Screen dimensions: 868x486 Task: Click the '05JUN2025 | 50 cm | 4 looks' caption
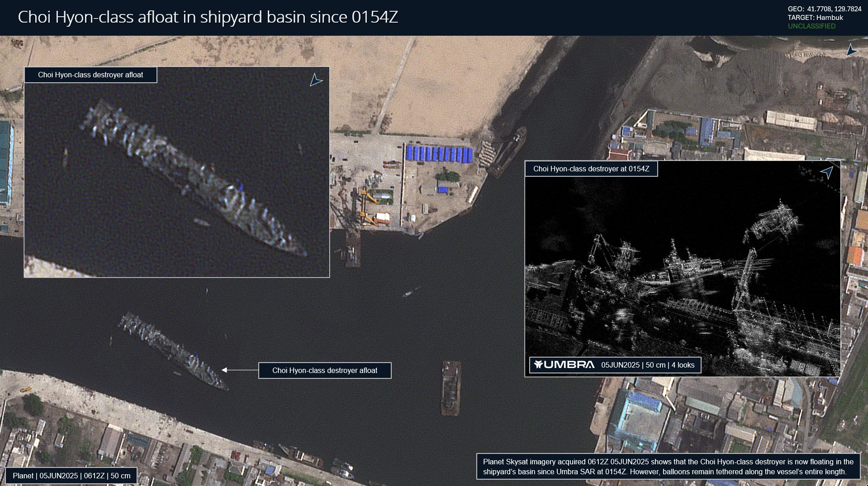648,365
